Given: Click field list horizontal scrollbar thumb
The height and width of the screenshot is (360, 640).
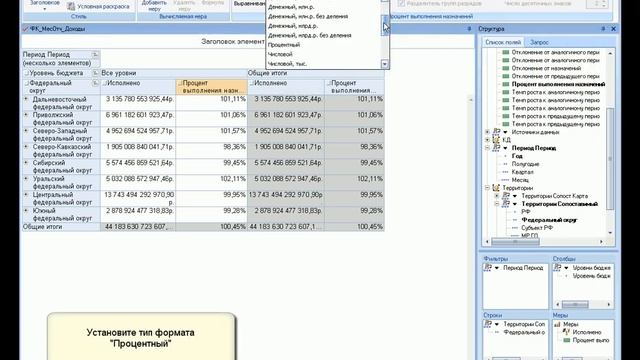Looking at the screenshot, I should tap(515, 242).
